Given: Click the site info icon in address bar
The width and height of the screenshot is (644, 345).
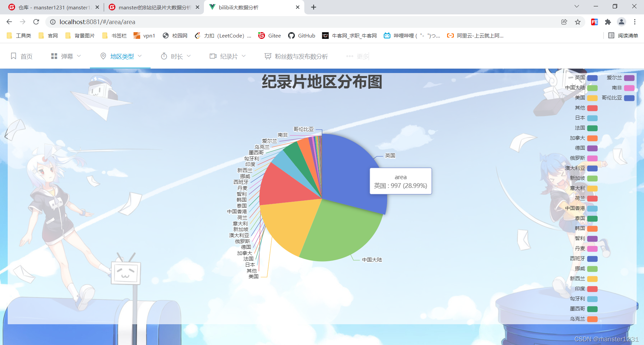Looking at the screenshot, I should (53, 22).
